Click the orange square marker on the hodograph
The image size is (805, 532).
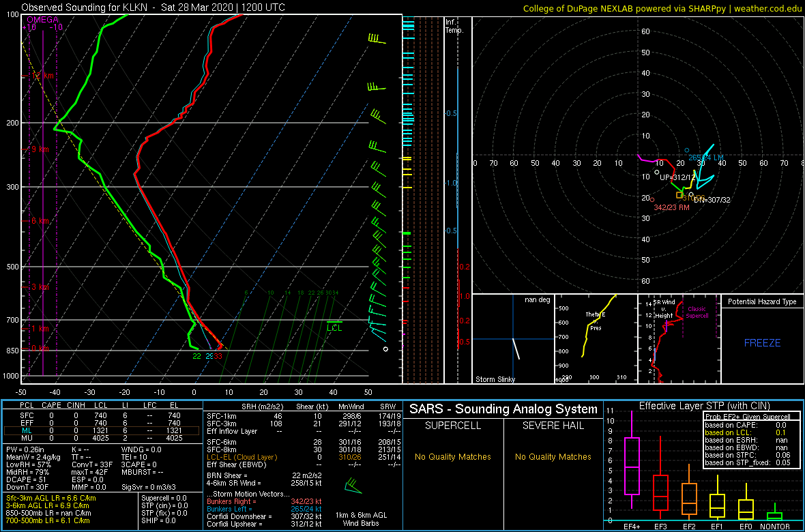pos(679,195)
